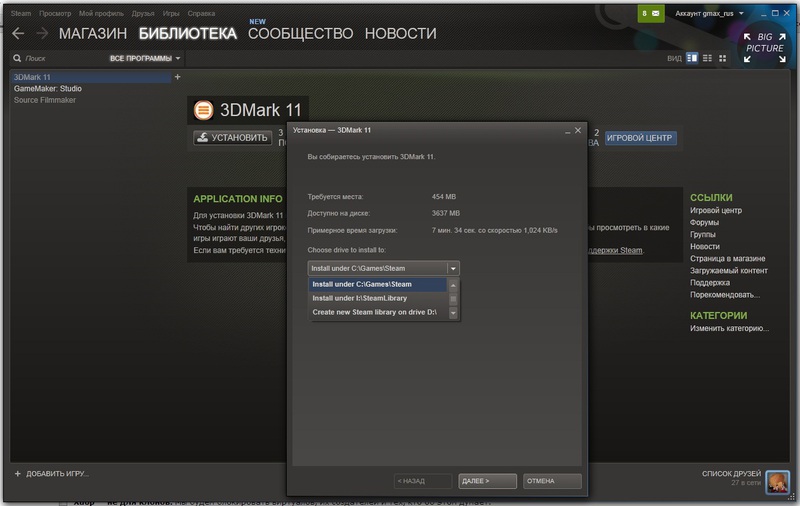
Task: Go back with the left arrow icon
Action: (x=18, y=34)
